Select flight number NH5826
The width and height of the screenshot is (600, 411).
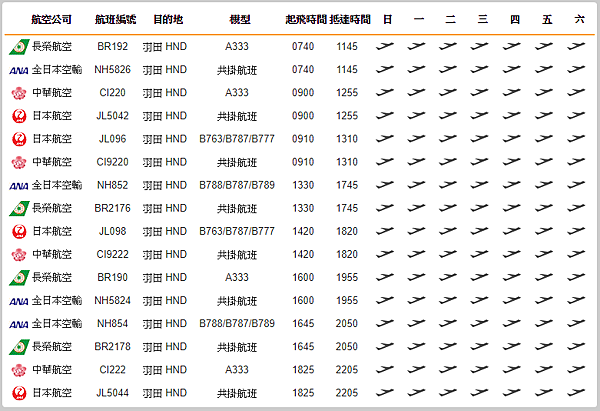[112, 69]
